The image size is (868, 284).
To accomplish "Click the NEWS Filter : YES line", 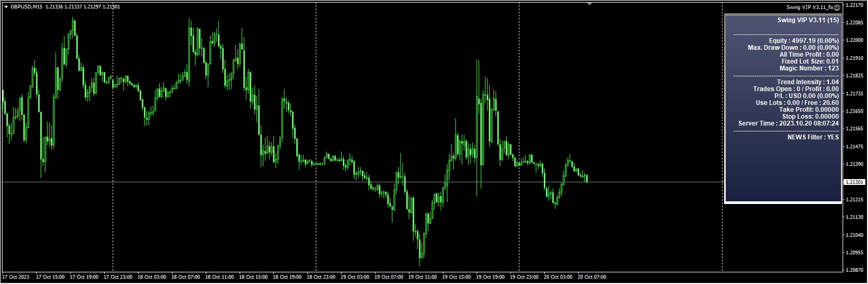I will tap(813, 137).
